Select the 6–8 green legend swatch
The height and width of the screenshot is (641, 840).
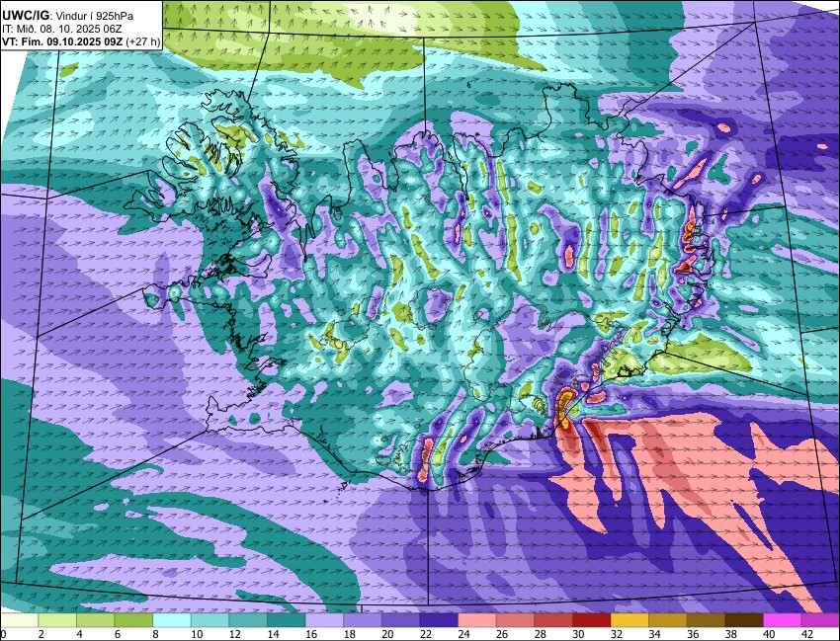point(133,620)
